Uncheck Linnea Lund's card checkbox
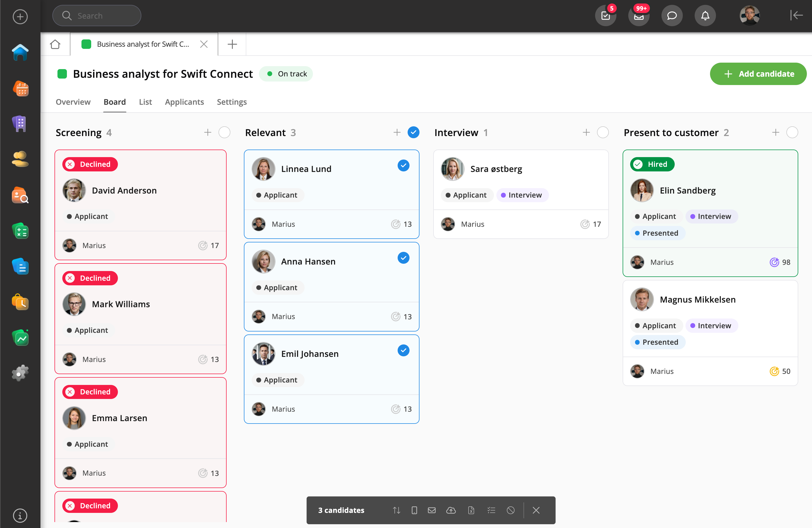Screen dimensions: 812x528 404,165
